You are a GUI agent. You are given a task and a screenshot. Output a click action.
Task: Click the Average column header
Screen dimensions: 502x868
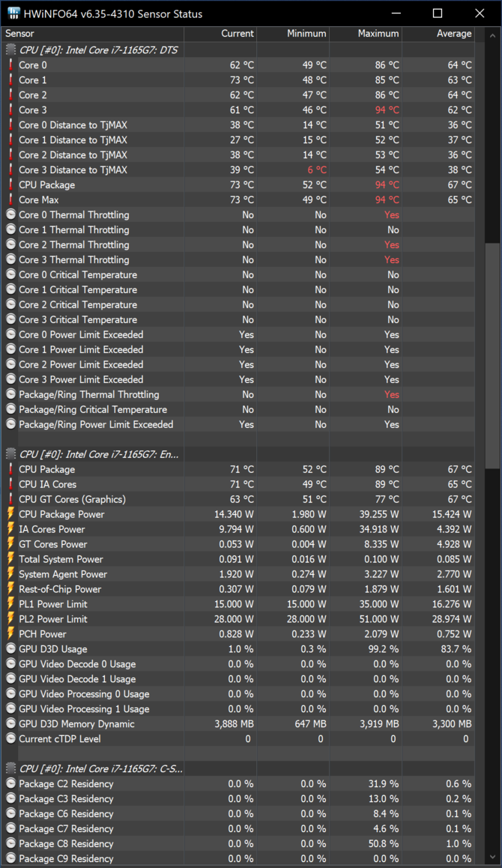[438, 34]
